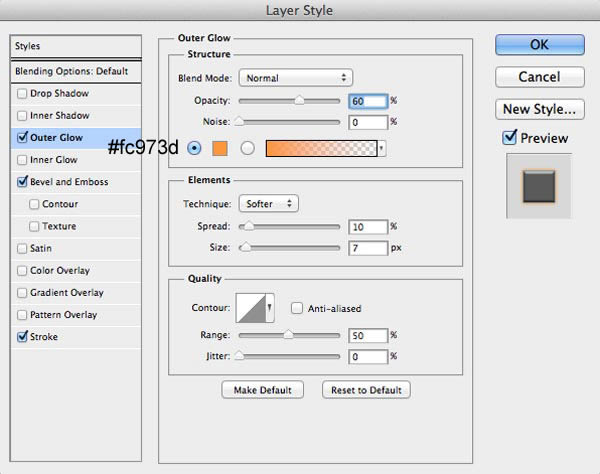Click the Make Default button
This screenshot has width=600, height=474.
(x=262, y=390)
